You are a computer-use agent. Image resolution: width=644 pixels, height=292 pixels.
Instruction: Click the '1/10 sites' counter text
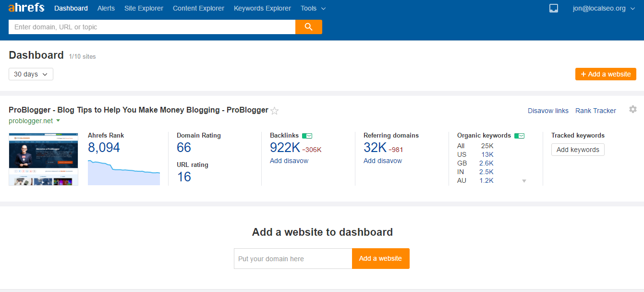[82, 56]
